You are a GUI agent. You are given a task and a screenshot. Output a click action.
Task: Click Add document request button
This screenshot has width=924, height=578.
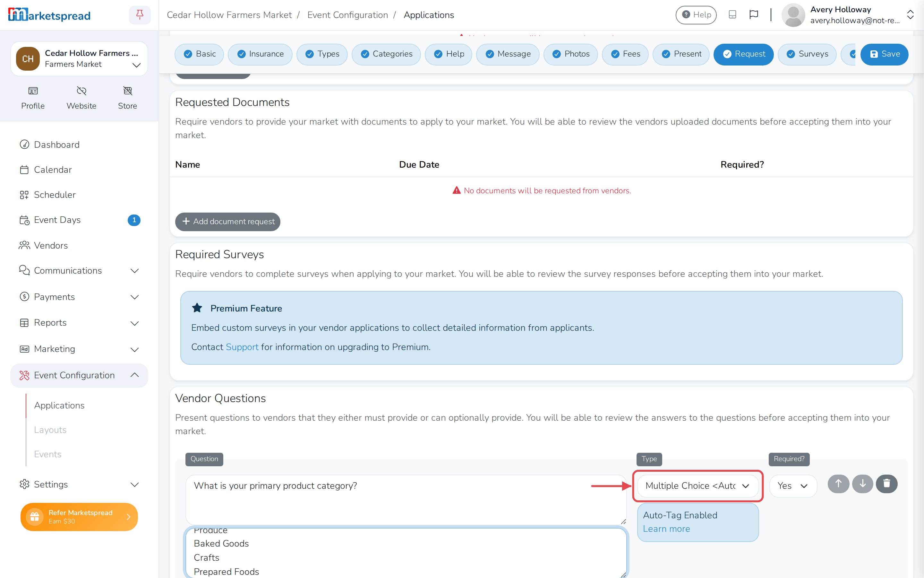pyautogui.click(x=227, y=221)
